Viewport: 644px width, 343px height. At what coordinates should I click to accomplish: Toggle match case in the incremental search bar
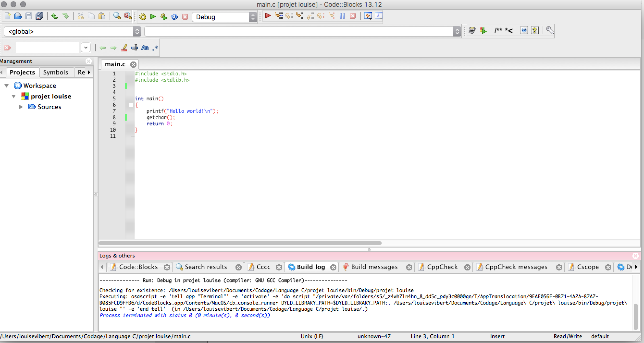coord(144,48)
